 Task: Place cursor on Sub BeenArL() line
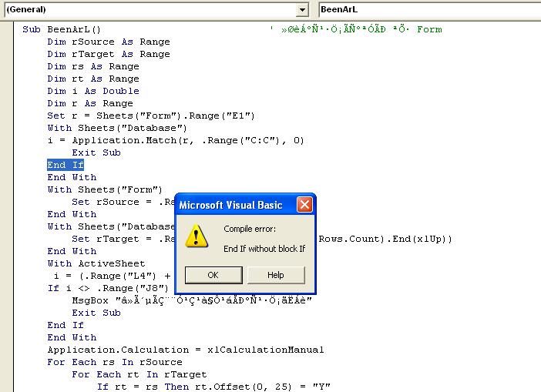68,29
